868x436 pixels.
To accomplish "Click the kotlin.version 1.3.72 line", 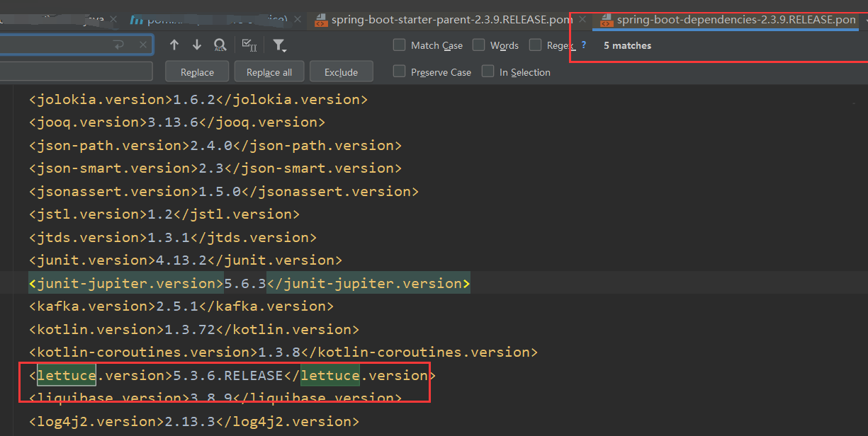I will click(x=193, y=329).
